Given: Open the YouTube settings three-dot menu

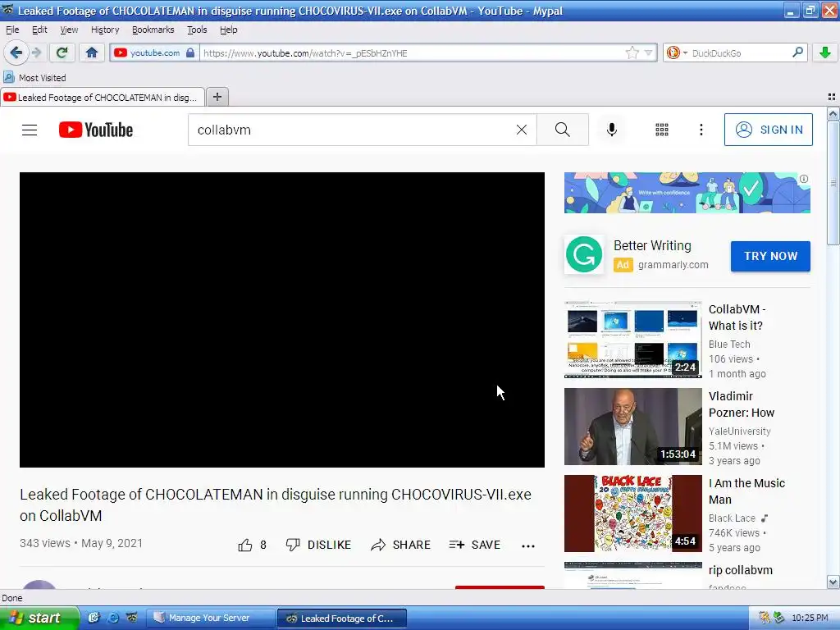Looking at the screenshot, I should pyautogui.click(x=701, y=130).
